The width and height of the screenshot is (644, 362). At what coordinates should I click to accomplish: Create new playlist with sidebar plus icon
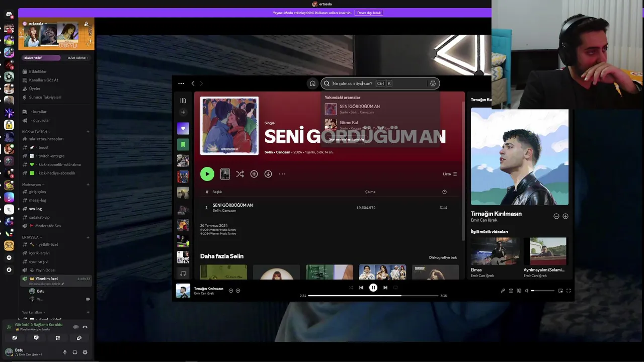pyautogui.click(x=183, y=112)
